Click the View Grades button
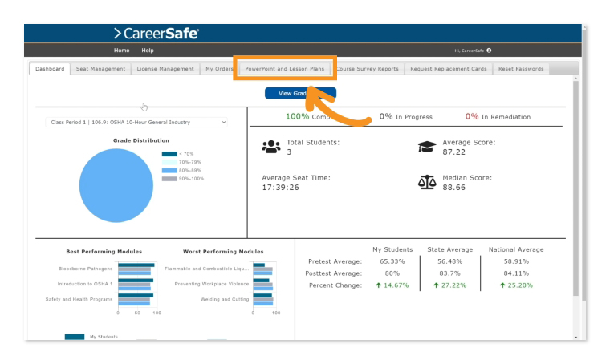Image resolution: width=610 pixels, height=364 pixels. pyautogui.click(x=300, y=93)
